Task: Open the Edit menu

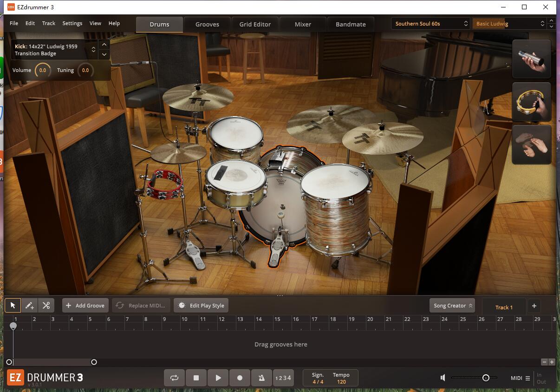Action: (x=30, y=23)
